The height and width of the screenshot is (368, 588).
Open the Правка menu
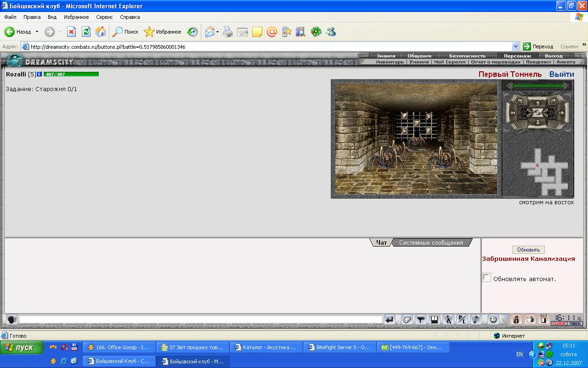tap(32, 17)
